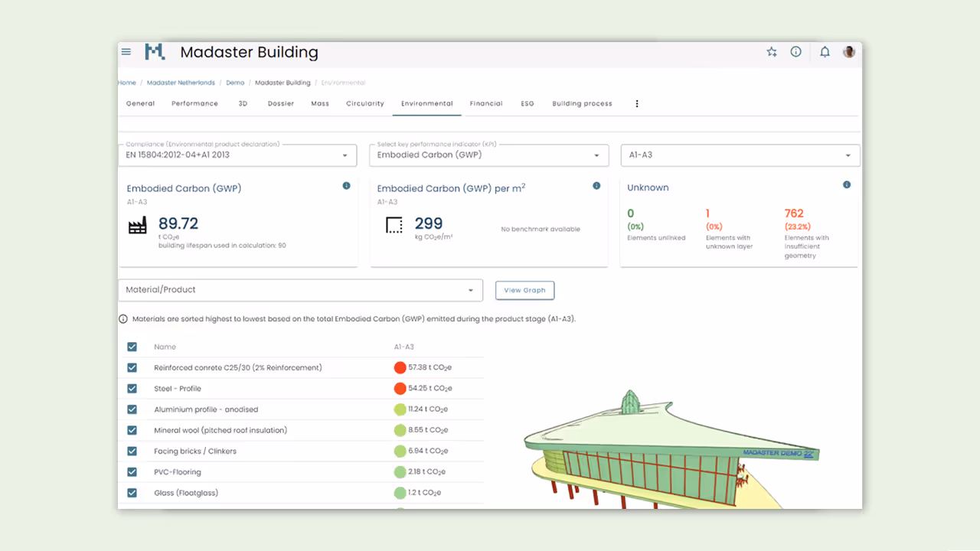Click the 762 insufficient geometry count

794,214
